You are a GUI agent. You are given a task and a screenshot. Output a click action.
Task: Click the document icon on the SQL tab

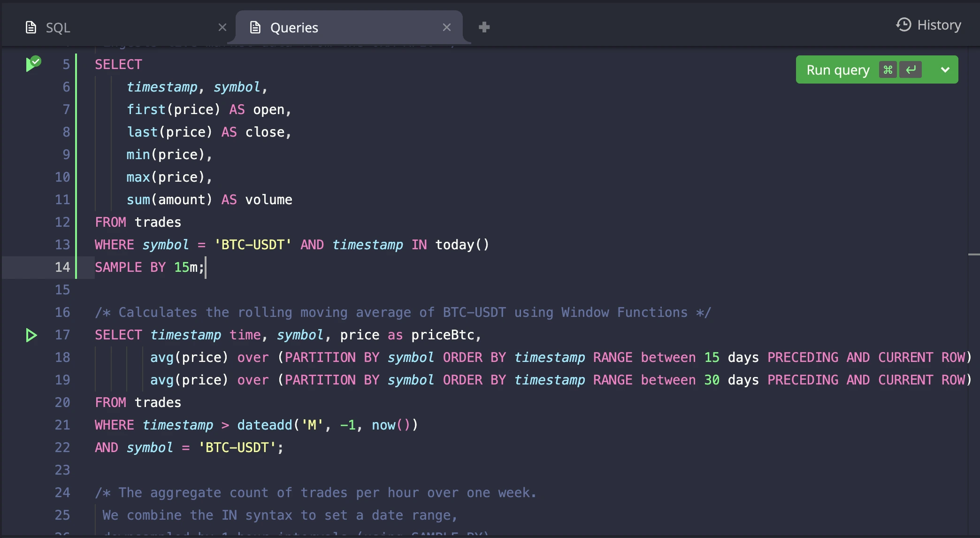pyautogui.click(x=31, y=27)
